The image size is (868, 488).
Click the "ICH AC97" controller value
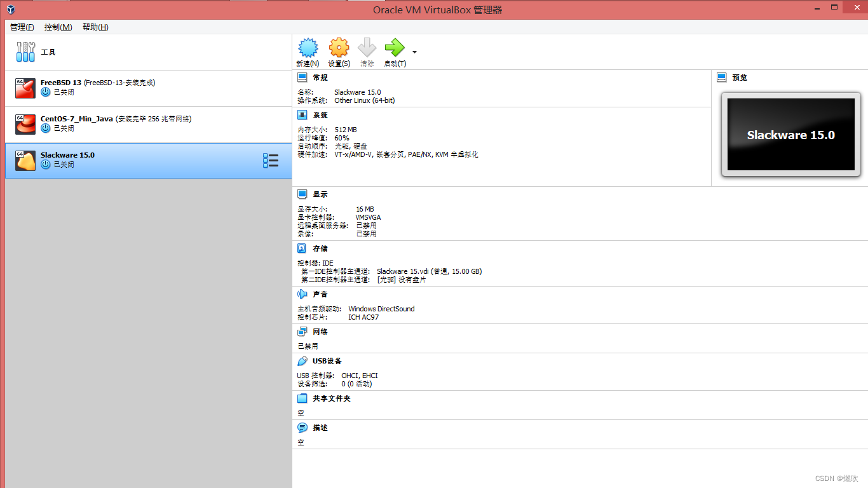click(x=363, y=317)
